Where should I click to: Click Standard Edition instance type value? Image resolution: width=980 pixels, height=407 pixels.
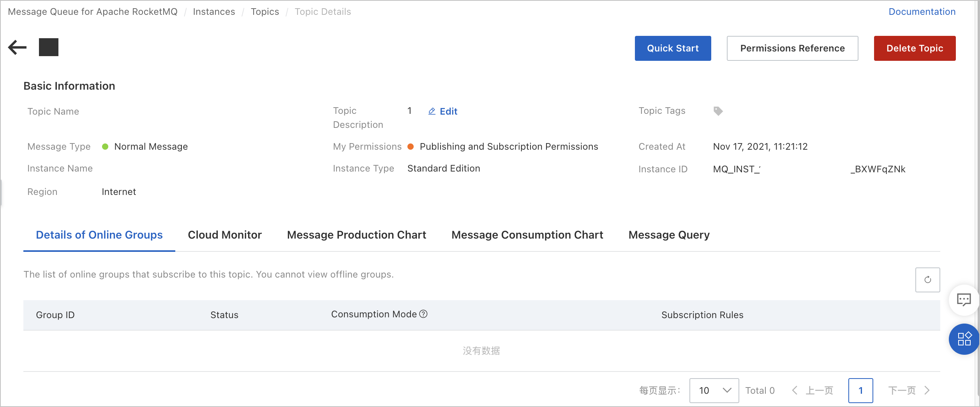(x=444, y=168)
